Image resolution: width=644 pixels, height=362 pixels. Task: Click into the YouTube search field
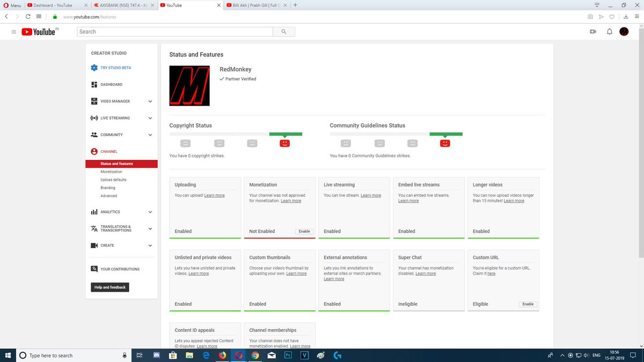tap(175, 32)
